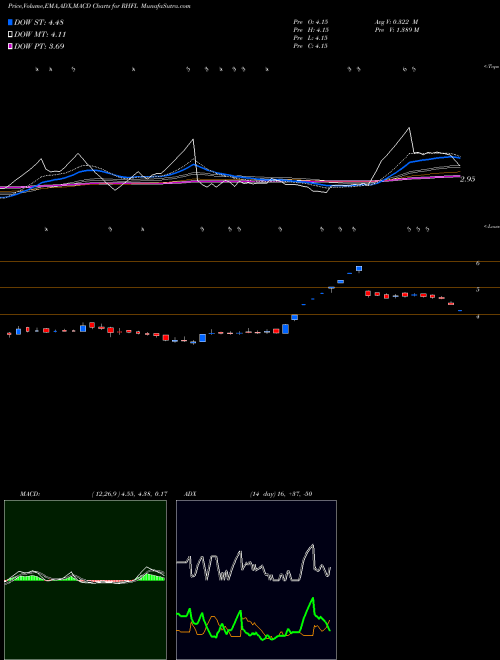The height and width of the screenshot is (660, 500).
Task: Click the 'Pre L: 4.15' value
Action: pos(311,38)
